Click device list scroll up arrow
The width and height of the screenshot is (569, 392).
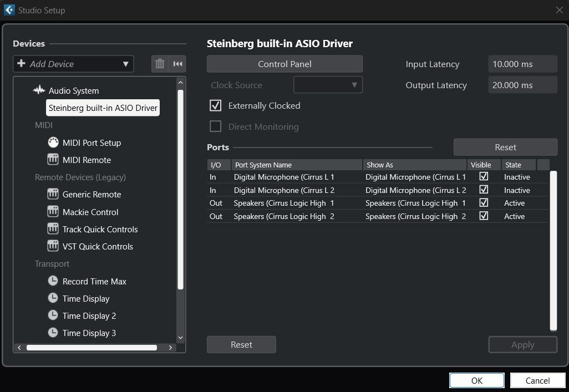click(180, 83)
